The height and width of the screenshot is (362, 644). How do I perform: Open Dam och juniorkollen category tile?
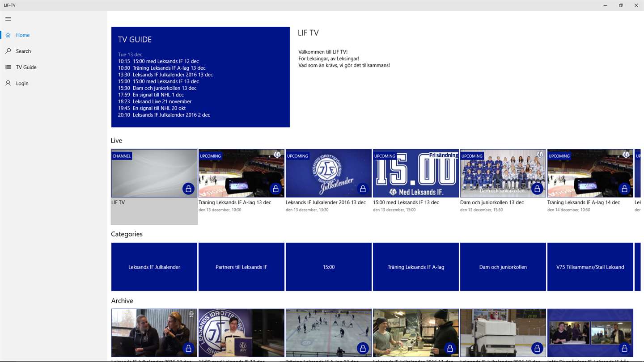click(503, 267)
